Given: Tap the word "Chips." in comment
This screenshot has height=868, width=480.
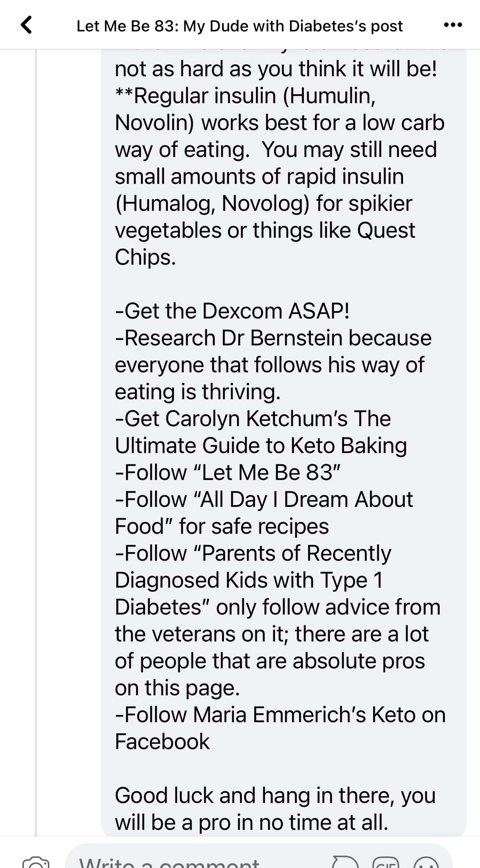Looking at the screenshot, I should tap(145, 257).
